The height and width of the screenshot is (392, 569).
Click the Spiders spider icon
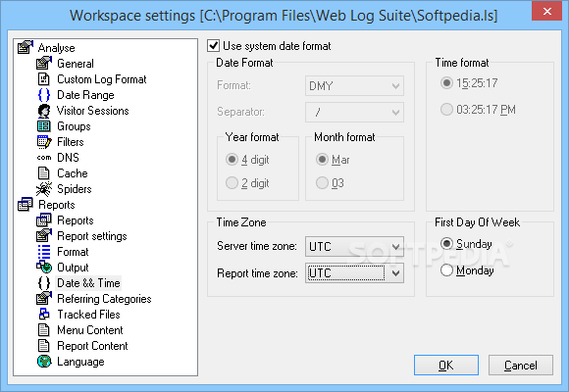click(44, 189)
